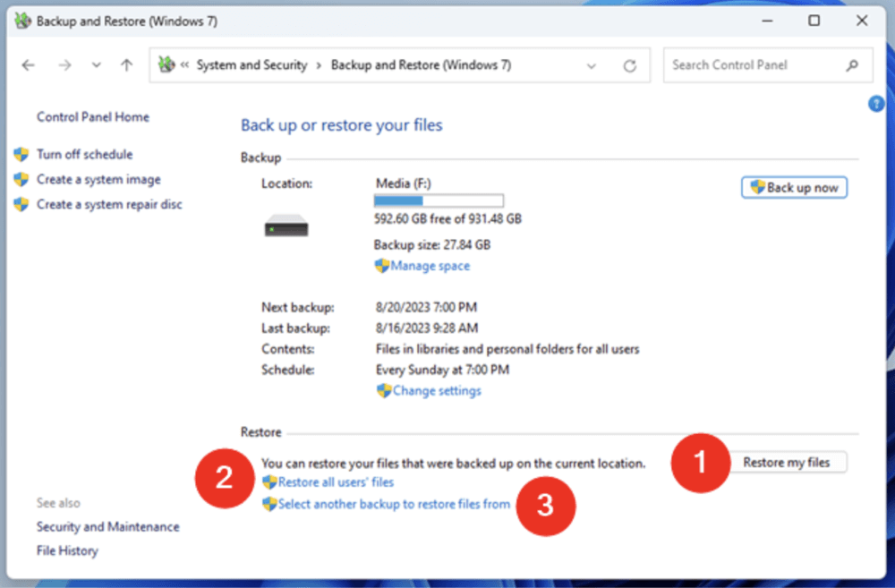Open File History from the sidebar
This screenshot has width=895, height=588.
[x=66, y=550]
